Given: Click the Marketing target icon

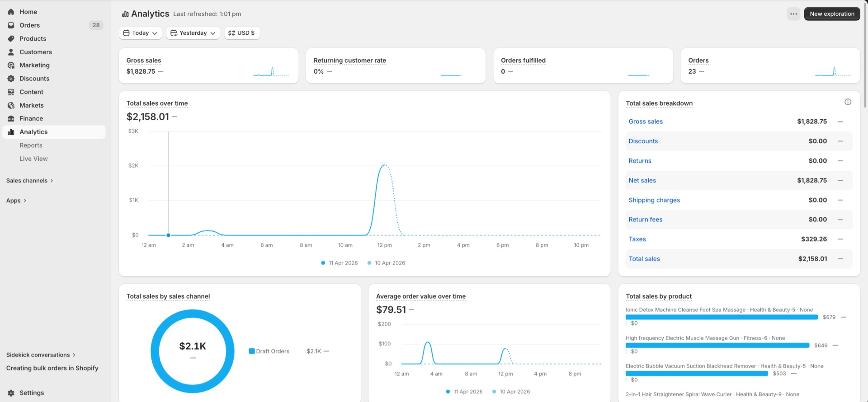Looking at the screenshot, I should pyautogui.click(x=11, y=65).
